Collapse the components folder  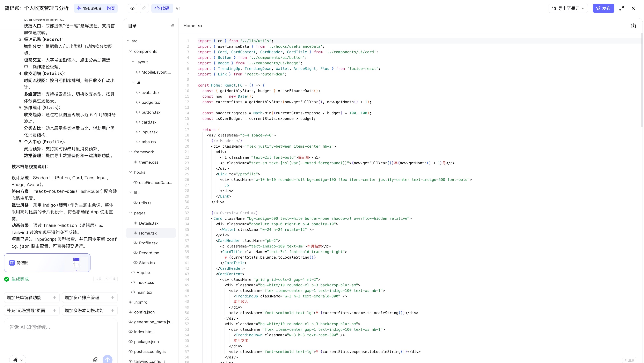131,51
